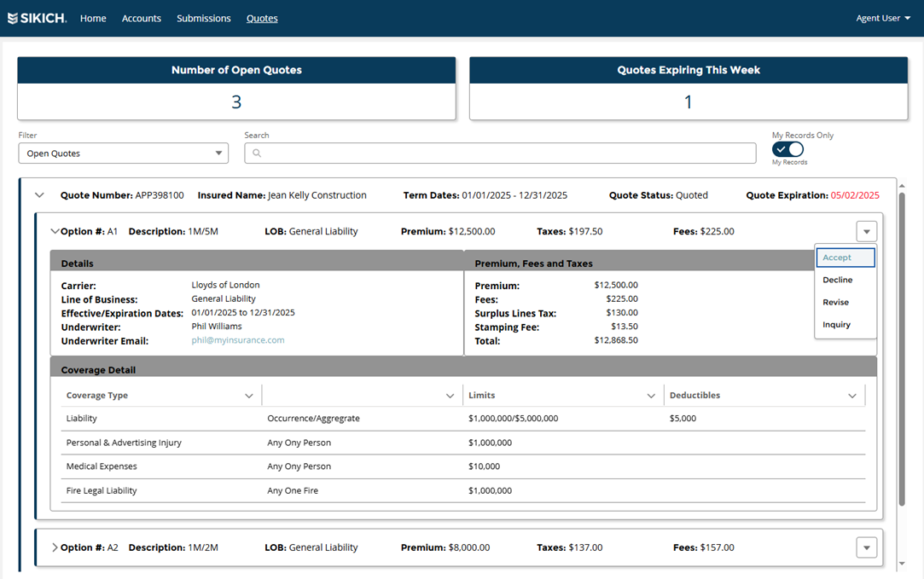Open the Deductibles column menu chevron

[851, 396]
